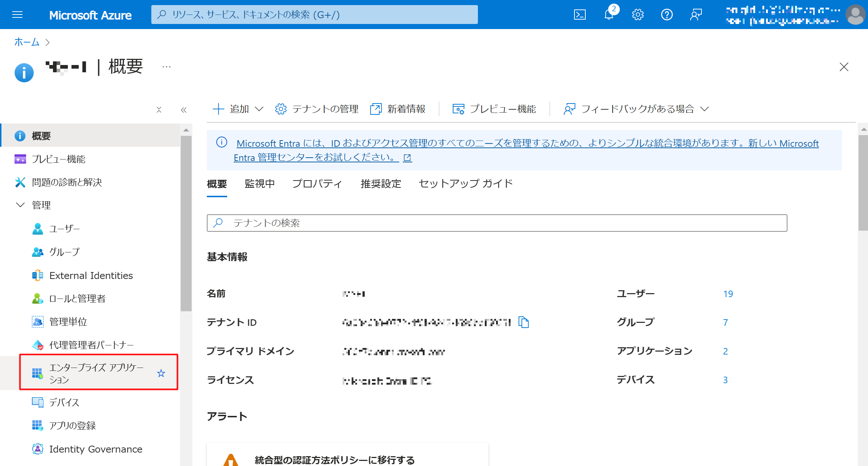Open the feedback icon in the top bar

[696, 15]
